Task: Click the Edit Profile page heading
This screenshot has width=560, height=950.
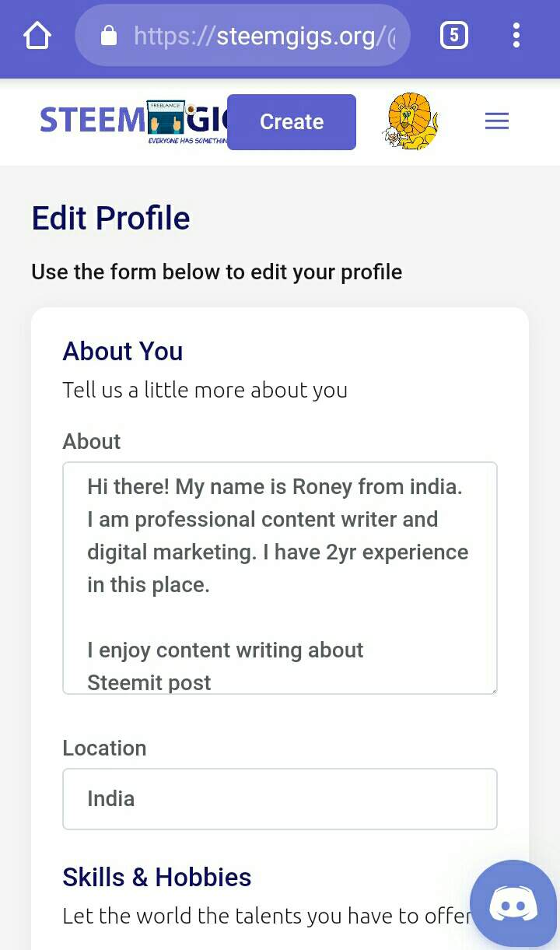Action: pos(110,218)
